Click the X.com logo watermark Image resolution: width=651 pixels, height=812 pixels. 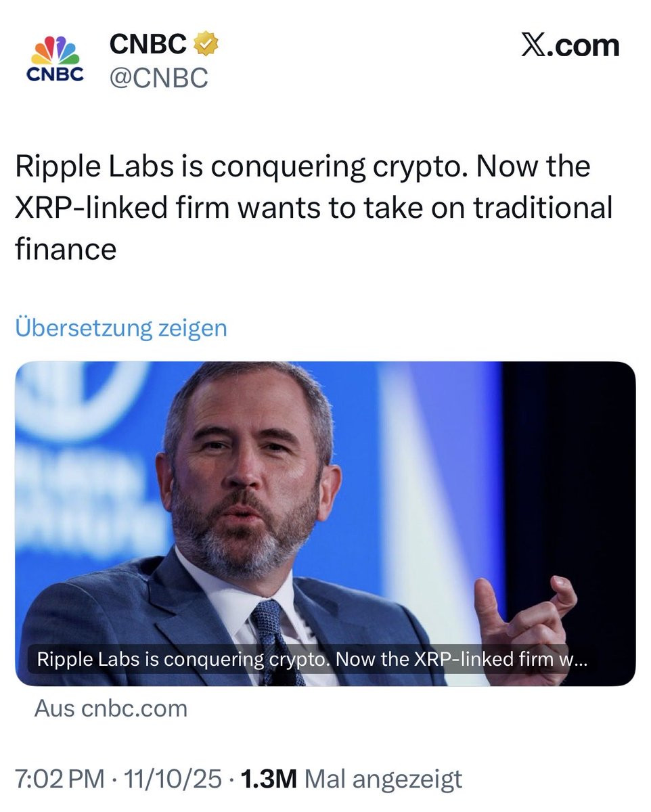coord(570,46)
